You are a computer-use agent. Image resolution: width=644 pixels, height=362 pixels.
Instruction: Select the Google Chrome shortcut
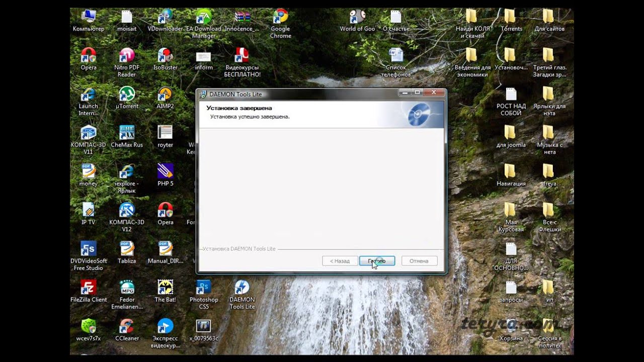point(280,24)
